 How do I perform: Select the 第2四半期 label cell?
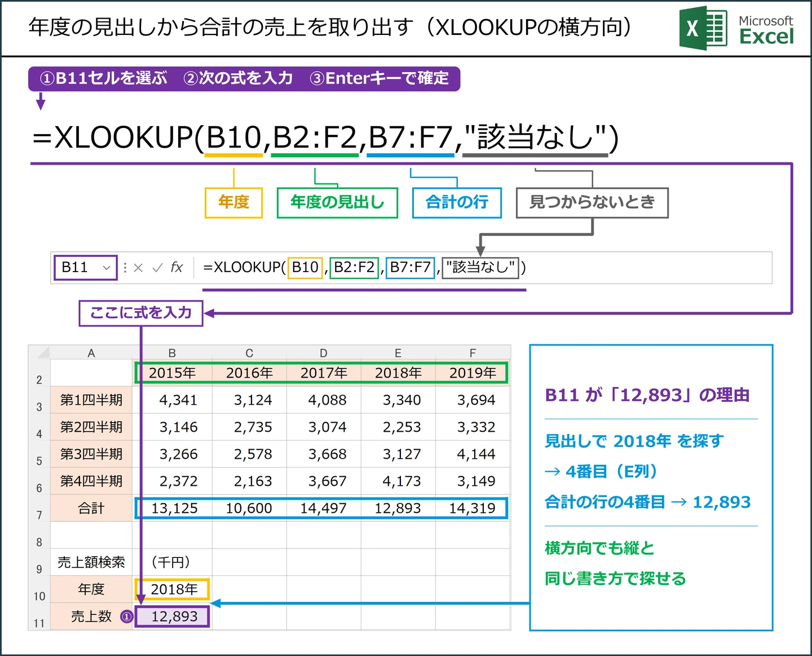pos(91,427)
